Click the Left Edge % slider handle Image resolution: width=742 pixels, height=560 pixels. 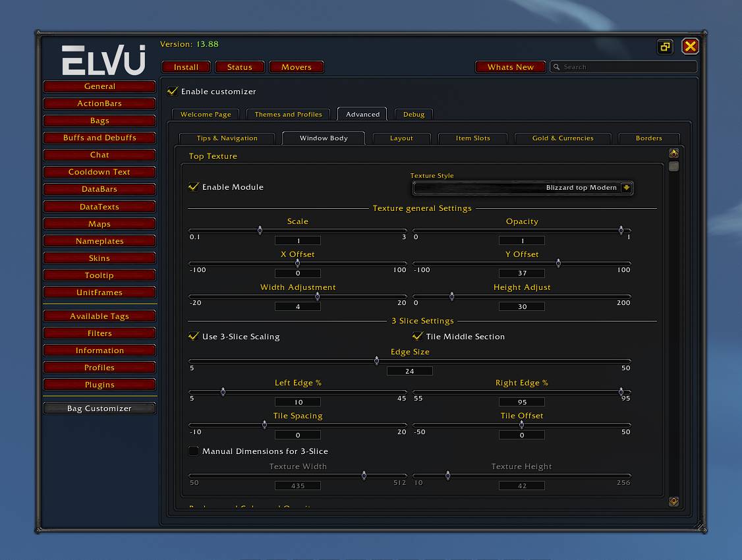click(223, 391)
